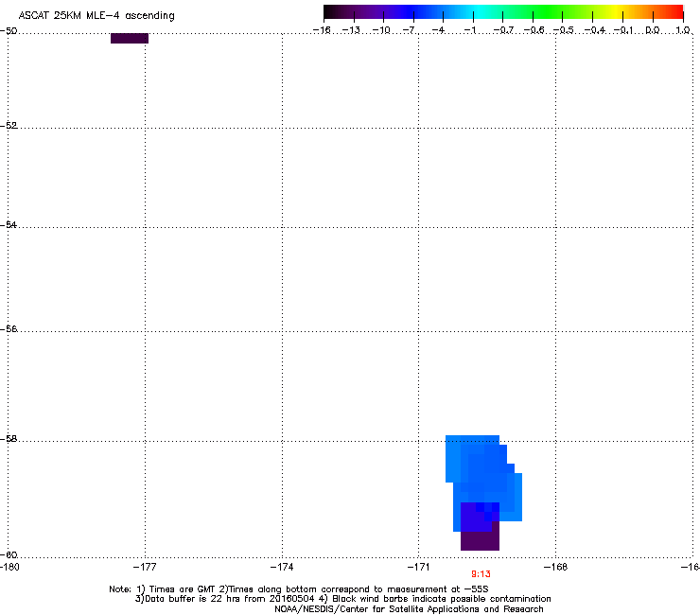
Task: Click the red time stamp '9:13'
Action: (481, 574)
